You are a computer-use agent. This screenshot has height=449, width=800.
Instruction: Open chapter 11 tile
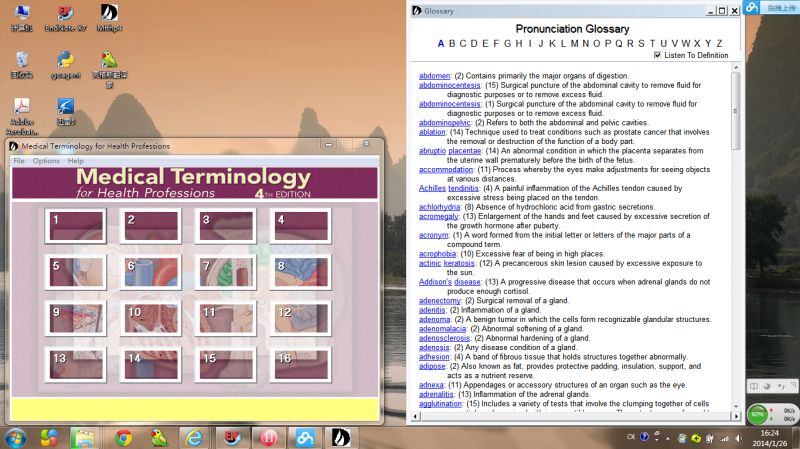(226, 318)
